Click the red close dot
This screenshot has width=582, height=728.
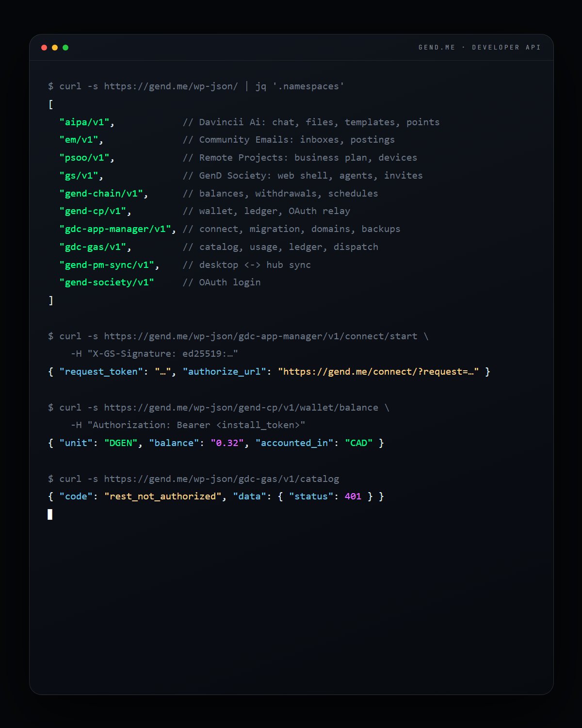coord(44,48)
